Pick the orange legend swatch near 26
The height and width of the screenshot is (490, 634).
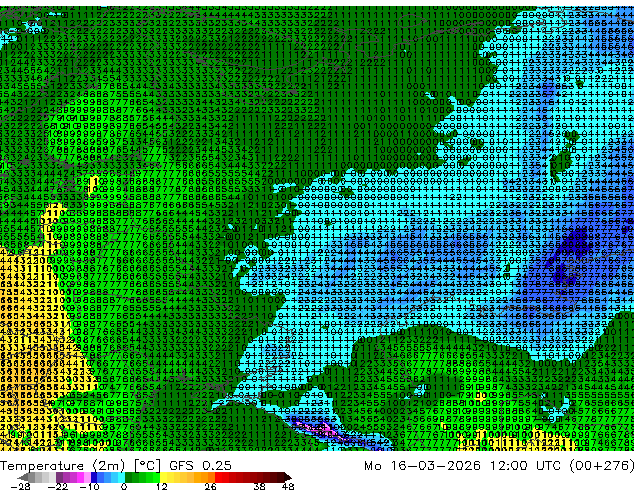[x=211, y=477]
